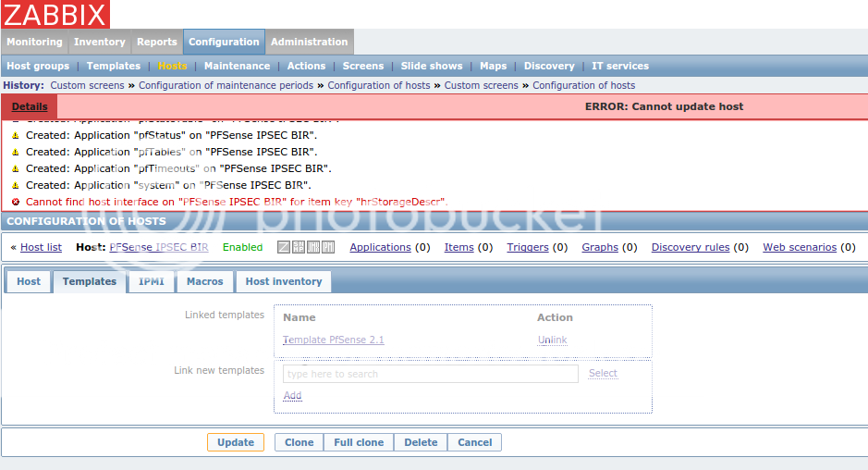Click the link new templates search field
This screenshot has height=470, width=868.
pyautogui.click(x=430, y=374)
